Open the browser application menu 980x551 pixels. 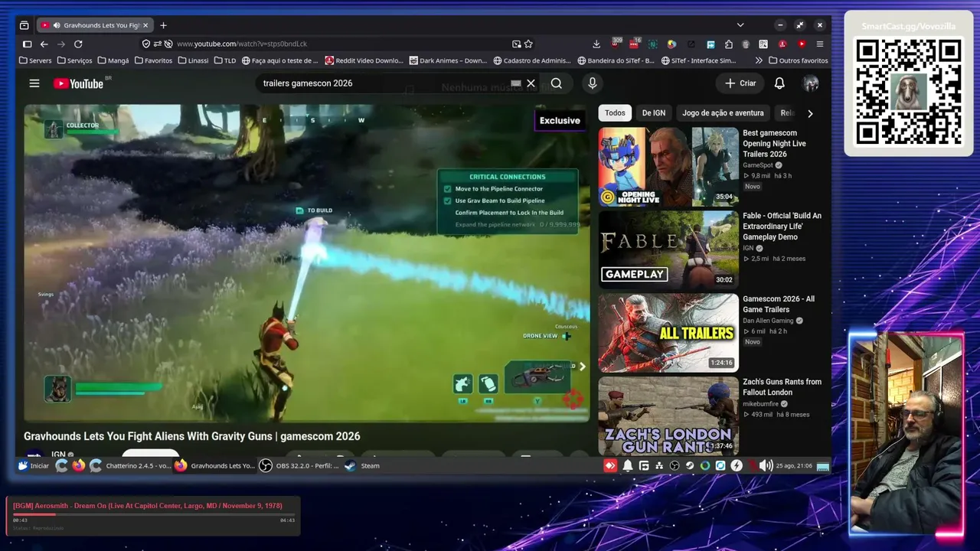point(820,44)
